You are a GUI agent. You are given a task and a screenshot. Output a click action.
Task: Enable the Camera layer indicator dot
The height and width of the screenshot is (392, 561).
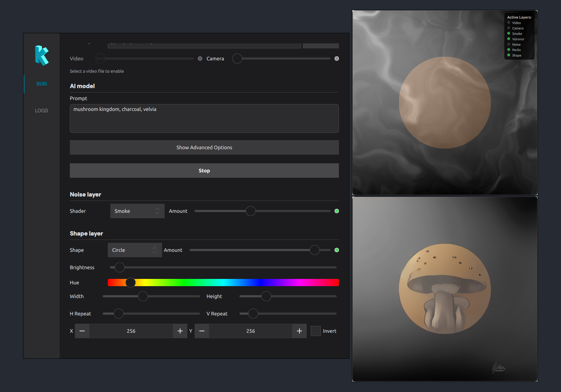[x=337, y=59]
